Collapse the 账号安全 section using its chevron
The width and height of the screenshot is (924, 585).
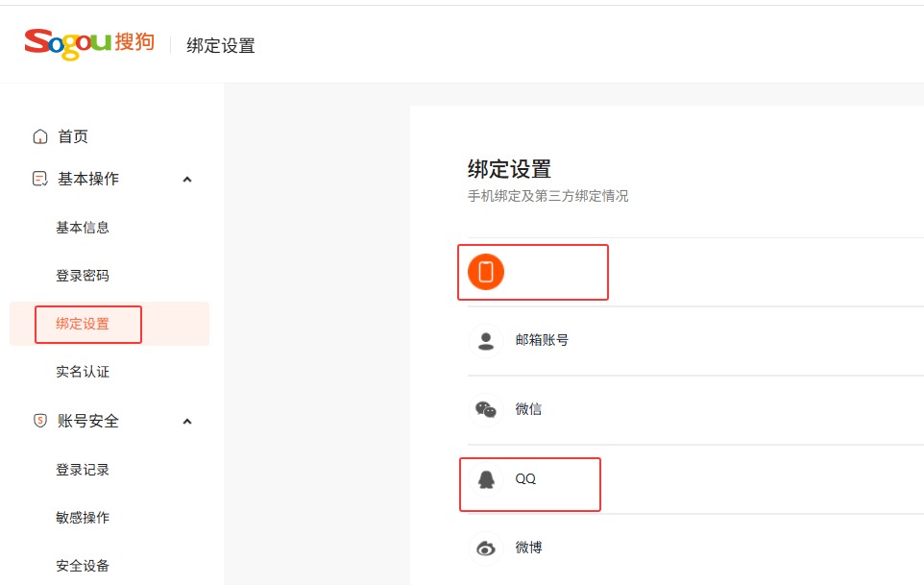click(187, 421)
